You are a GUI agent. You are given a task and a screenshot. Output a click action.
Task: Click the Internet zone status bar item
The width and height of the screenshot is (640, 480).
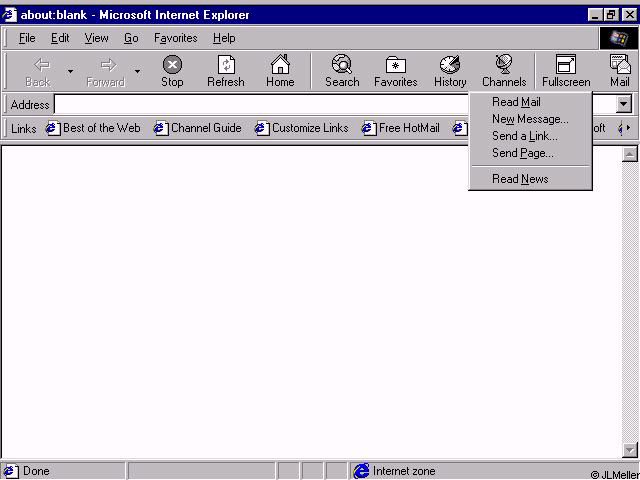pos(394,471)
